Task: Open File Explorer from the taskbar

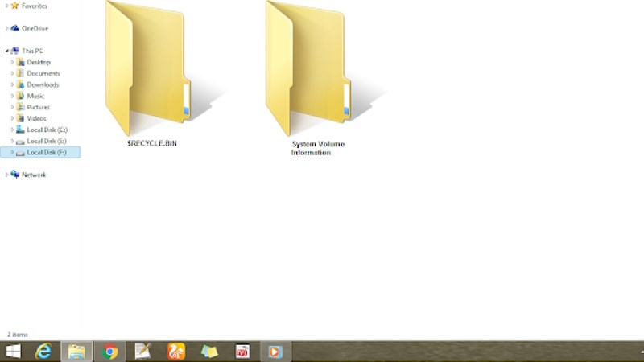Action: [76, 352]
